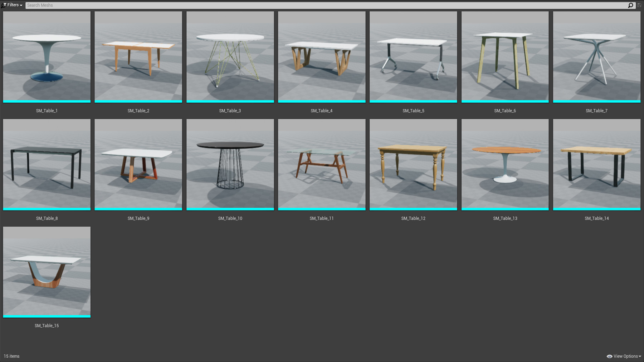Image resolution: width=644 pixels, height=362 pixels.
Task: Select the SM_Table_7 mesh thumbnail
Action: pyautogui.click(x=597, y=57)
